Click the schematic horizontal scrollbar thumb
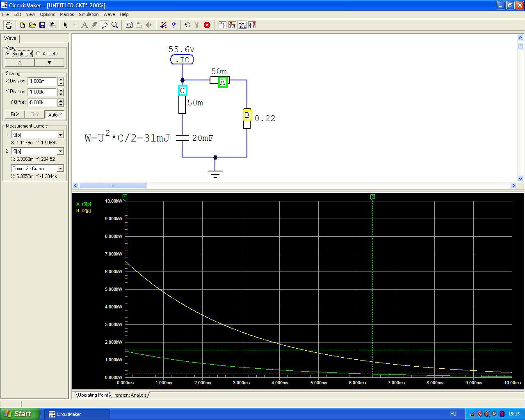Viewport: 525px width, 420px height. click(x=113, y=186)
